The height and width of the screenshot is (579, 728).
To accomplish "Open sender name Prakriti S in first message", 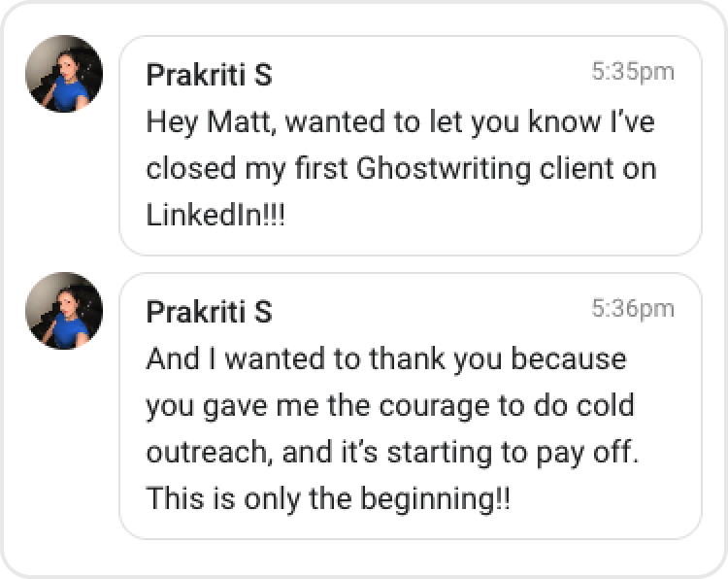I will click(x=209, y=75).
